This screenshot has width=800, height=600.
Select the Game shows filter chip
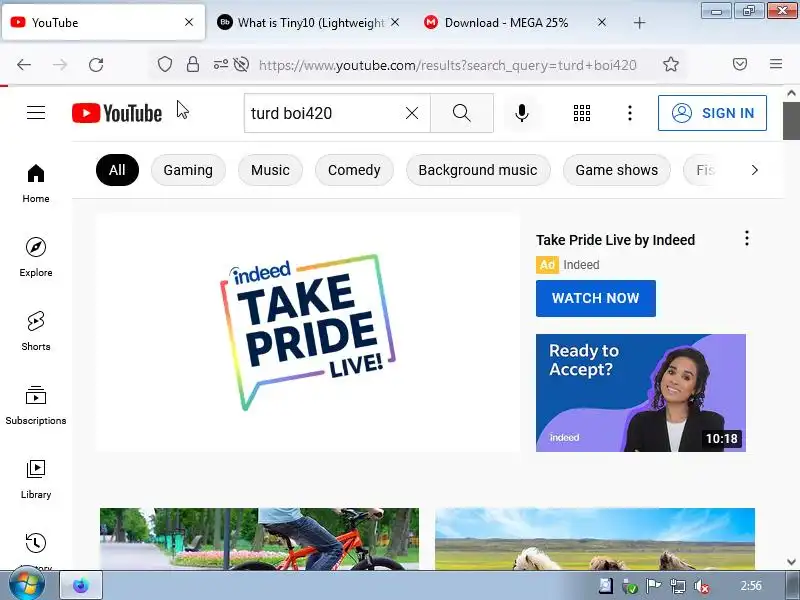point(617,170)
